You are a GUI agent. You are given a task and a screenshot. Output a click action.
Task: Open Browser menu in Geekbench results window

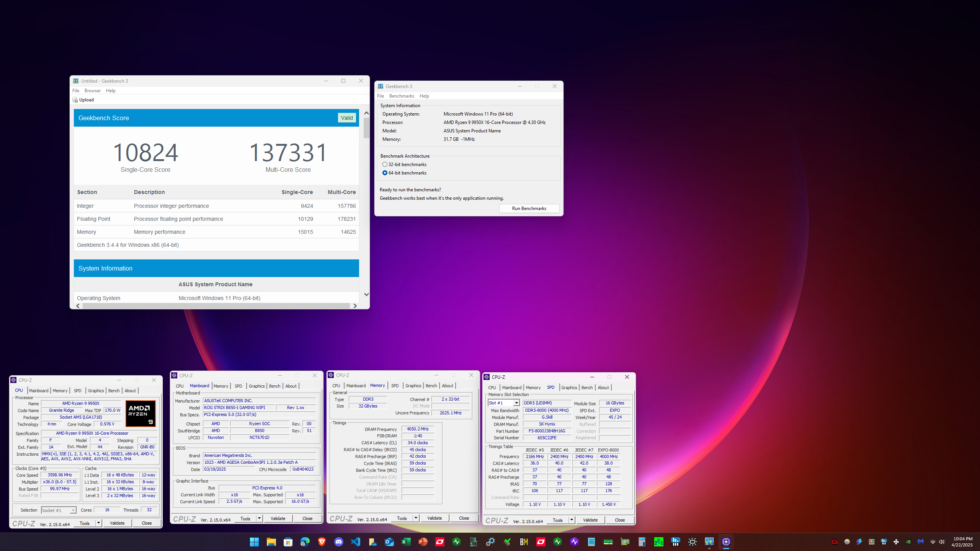93,91
